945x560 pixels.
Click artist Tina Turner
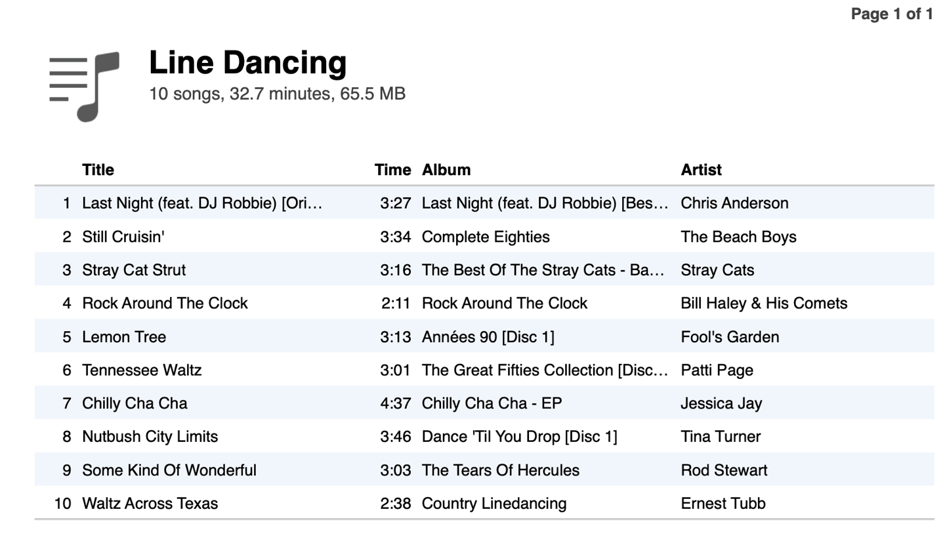pos(721,437)
